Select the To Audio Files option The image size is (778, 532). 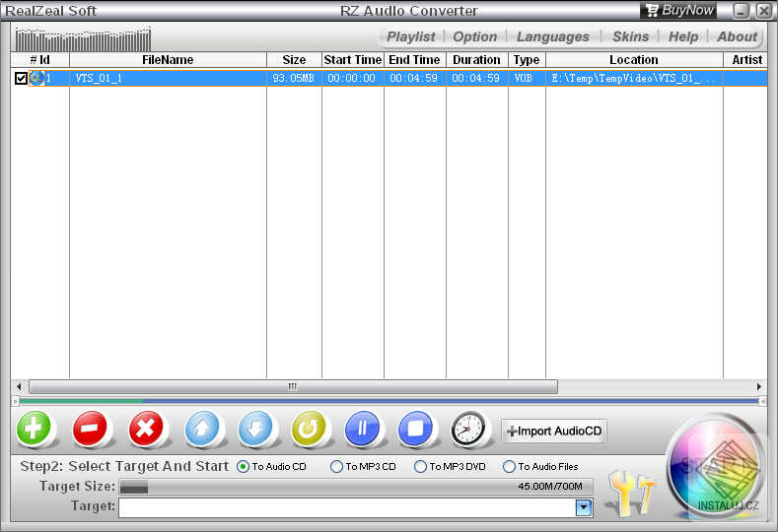click(509, 467)
